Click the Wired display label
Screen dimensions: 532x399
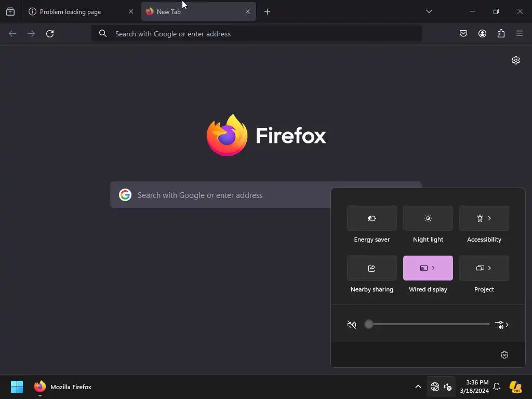pyautogui.click(x=428, y=289)
